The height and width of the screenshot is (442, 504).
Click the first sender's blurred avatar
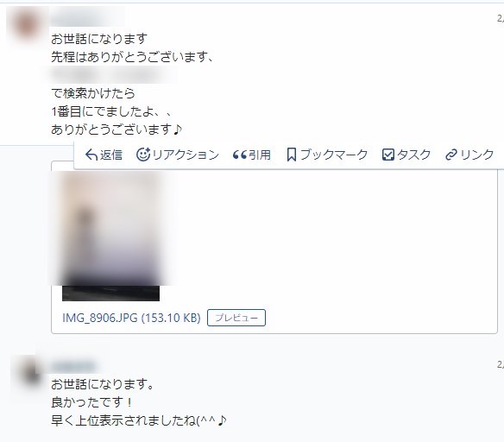point(26,26)
